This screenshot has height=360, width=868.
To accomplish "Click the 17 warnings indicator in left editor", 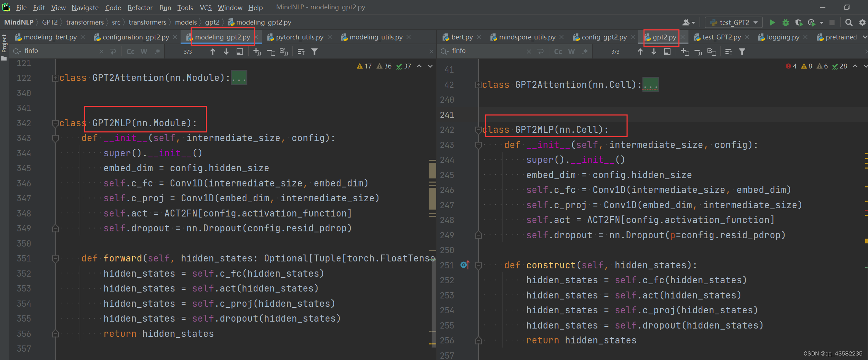I will [364, 66].
